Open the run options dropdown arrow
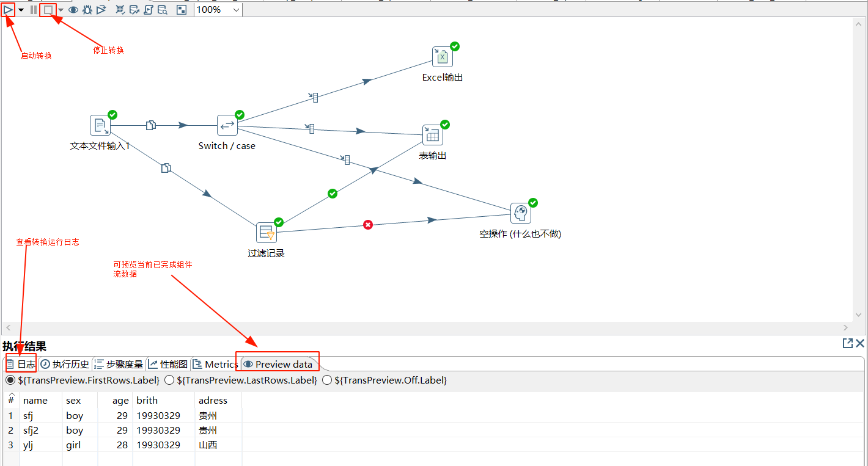This screenshot has height=466, width=868. [x=21, y=10]
